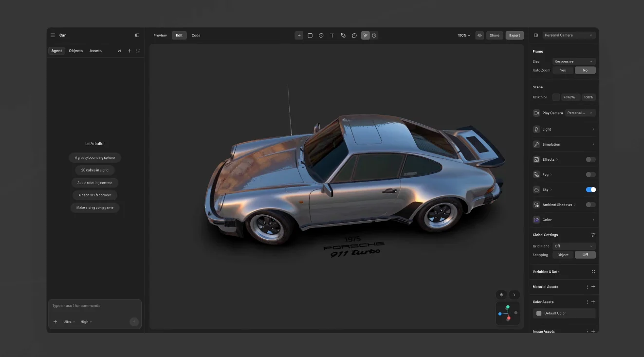644x357 pixels.
Task: Collapse the left sidebar panel icon
Action: [137, 35]
